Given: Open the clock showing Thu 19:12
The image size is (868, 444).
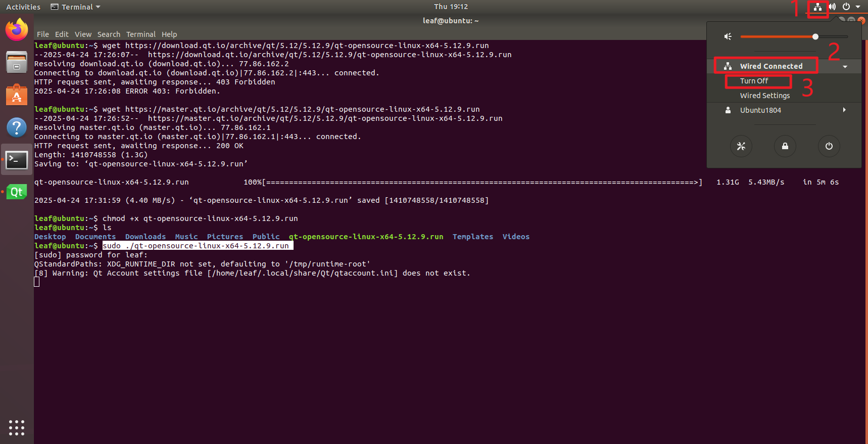Looking at the screenshot, I should 451,7.
